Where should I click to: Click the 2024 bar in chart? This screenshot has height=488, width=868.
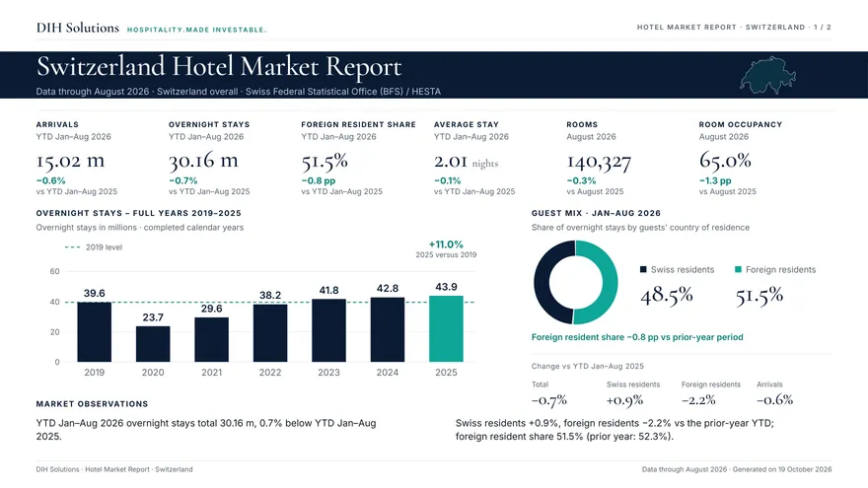[388, 329]
